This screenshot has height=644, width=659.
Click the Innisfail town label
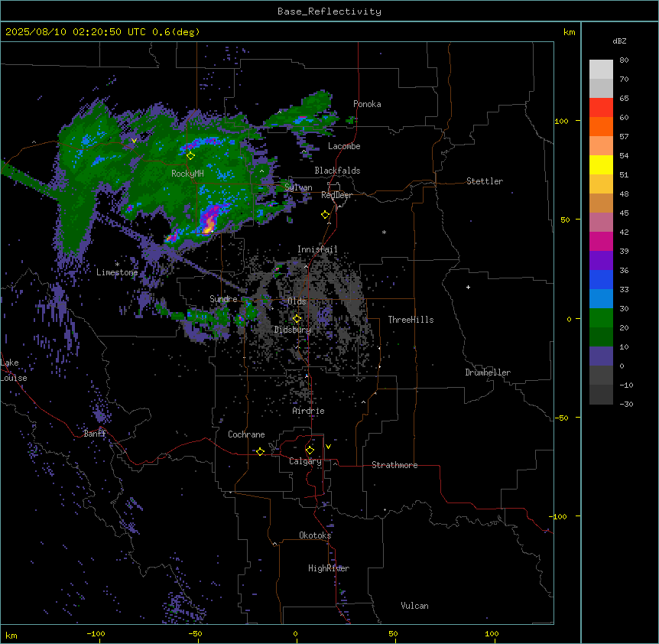[317, 249]
